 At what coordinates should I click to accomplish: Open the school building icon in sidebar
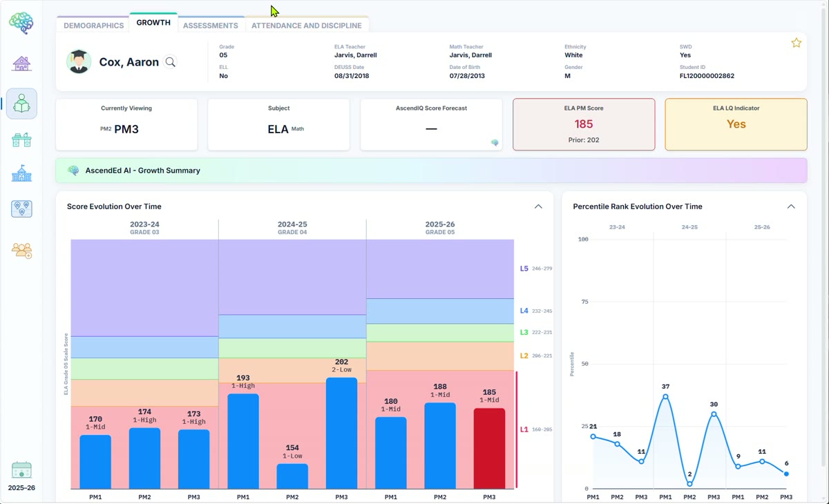tap(21, 173)
